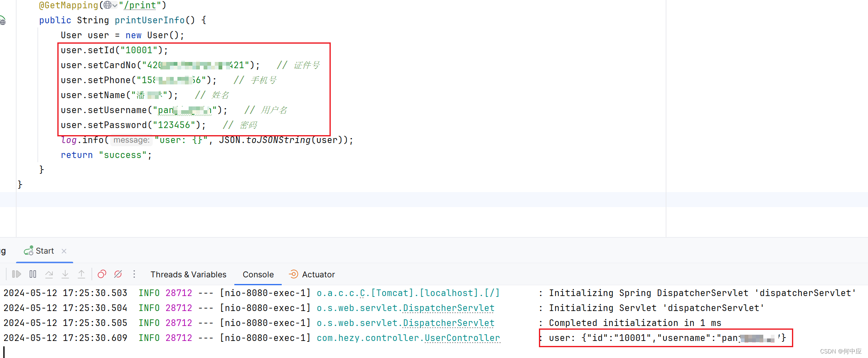Screen dimensions: 868x358
Task: Click the user.setId("10001") line
Action: coord(114,50)
